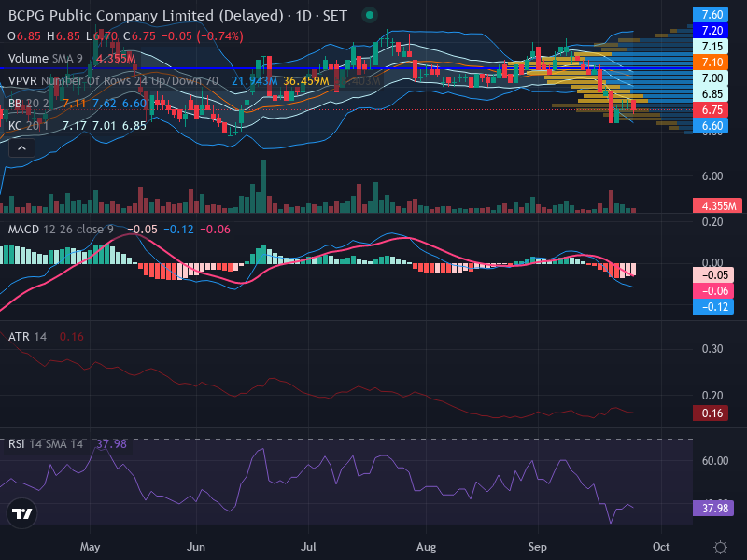
Task: Click the Jul label on the time axis
Action: [308, 547]
